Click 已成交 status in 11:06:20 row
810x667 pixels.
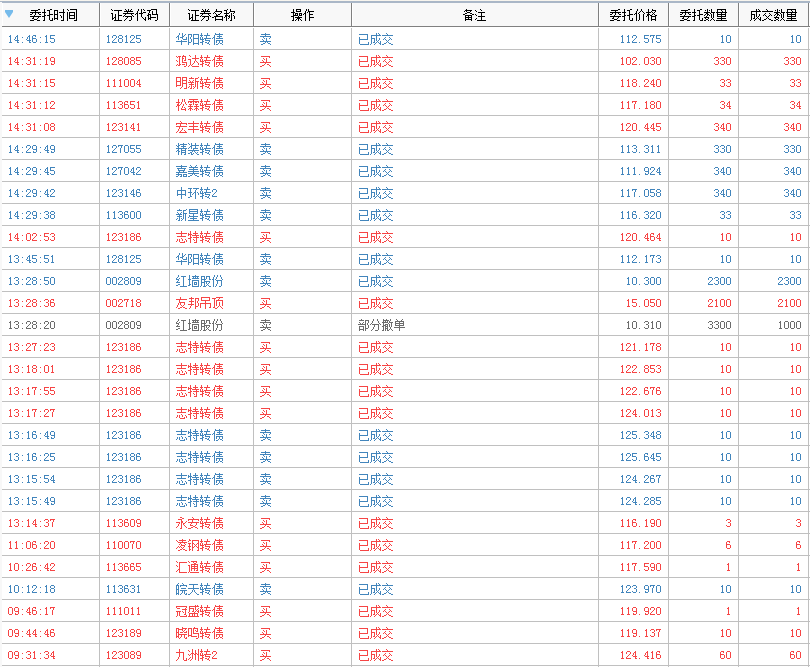(376, 545)
